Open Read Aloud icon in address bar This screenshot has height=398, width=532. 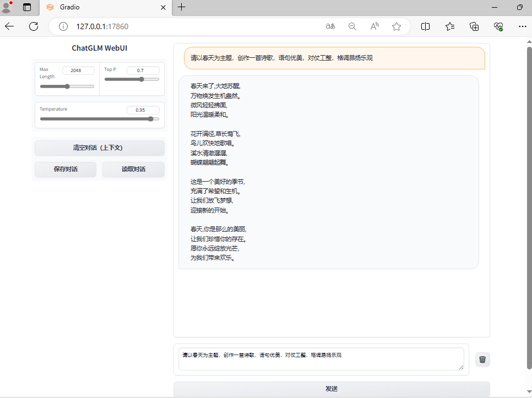pyautogui.click(x=374, y=26)
